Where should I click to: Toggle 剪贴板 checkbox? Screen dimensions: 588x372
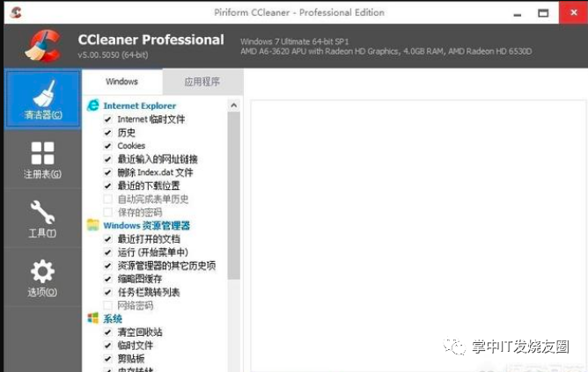point(107,359)
